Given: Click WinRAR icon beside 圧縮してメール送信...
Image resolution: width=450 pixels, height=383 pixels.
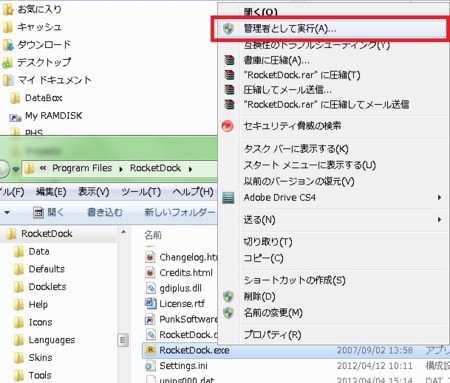Looking at the screenshot, I should [x=229, y=90].
